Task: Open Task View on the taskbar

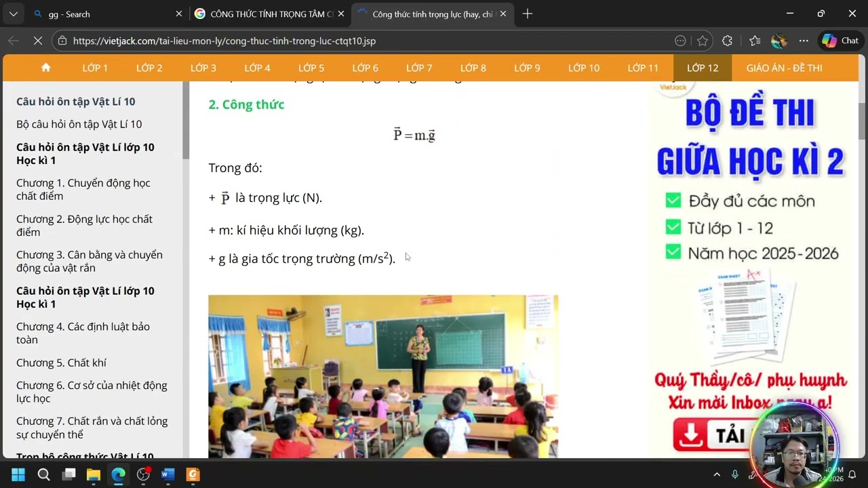Action: click(x=68, y=474)
